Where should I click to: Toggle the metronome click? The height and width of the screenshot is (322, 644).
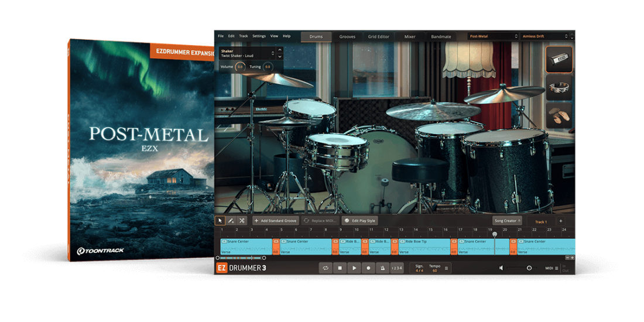pos(382,268)
